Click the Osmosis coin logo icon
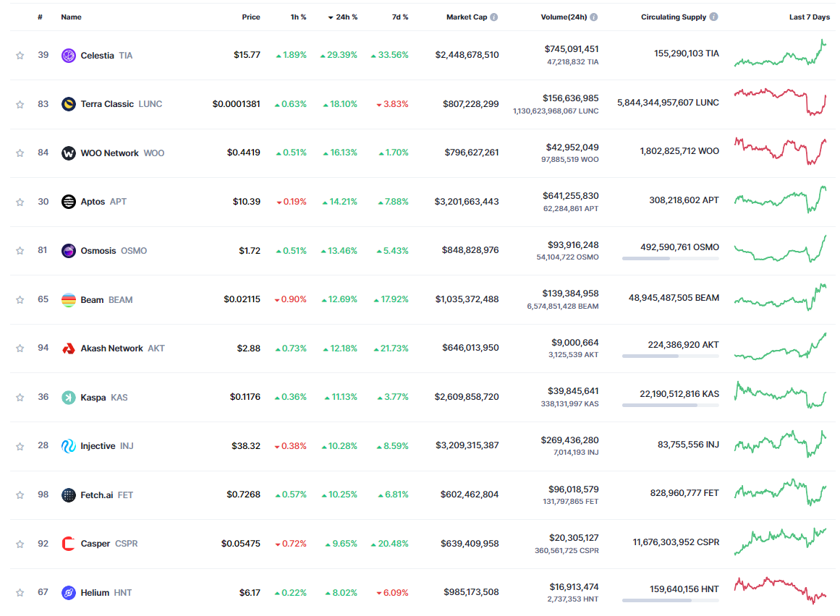840x616 pixels. point(68,251)
